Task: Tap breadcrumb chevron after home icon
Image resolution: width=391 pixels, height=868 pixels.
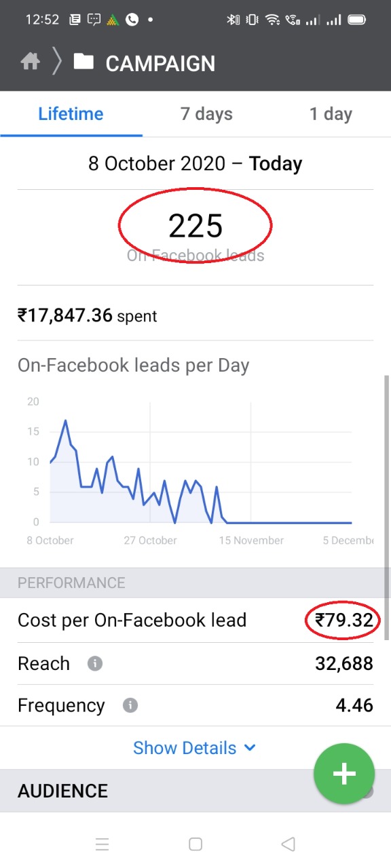Action: 57,62
